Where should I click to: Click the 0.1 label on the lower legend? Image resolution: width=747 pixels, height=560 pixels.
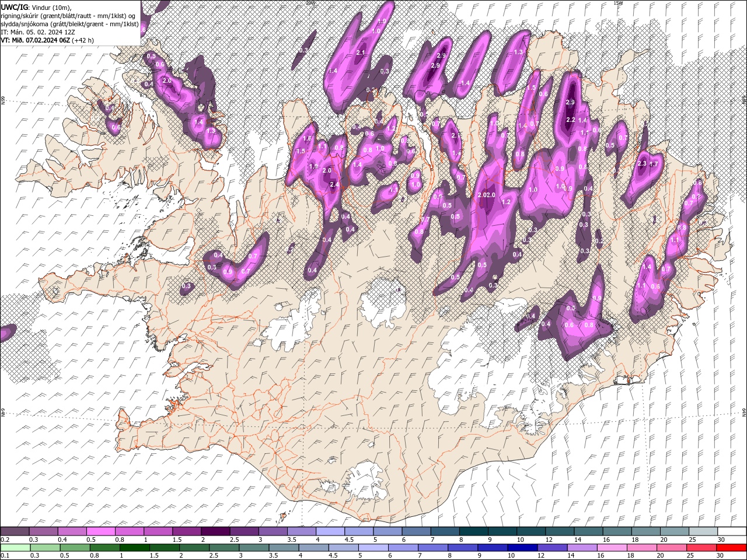5,556
